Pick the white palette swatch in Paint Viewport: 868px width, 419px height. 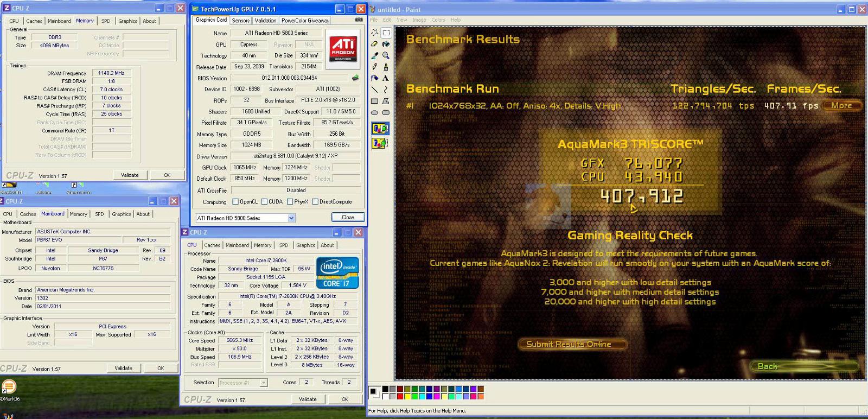tap(386, 396)
